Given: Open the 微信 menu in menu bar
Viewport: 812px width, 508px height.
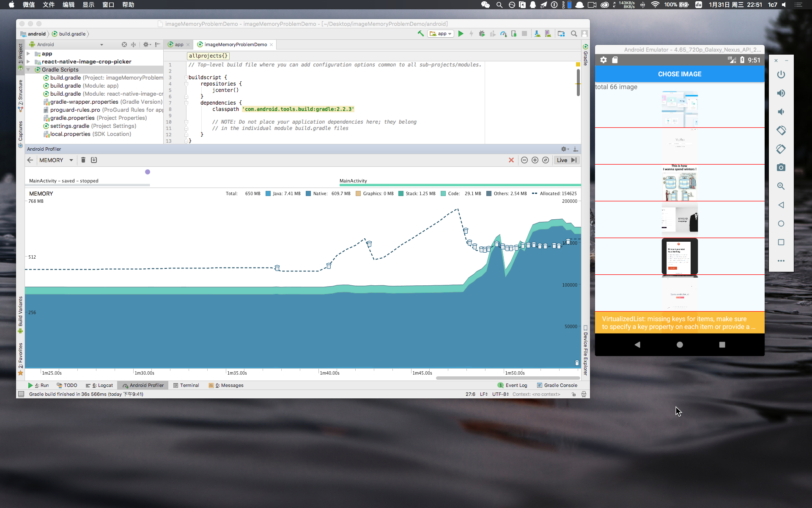Looking at the screenshot, I should pos(29,5).
